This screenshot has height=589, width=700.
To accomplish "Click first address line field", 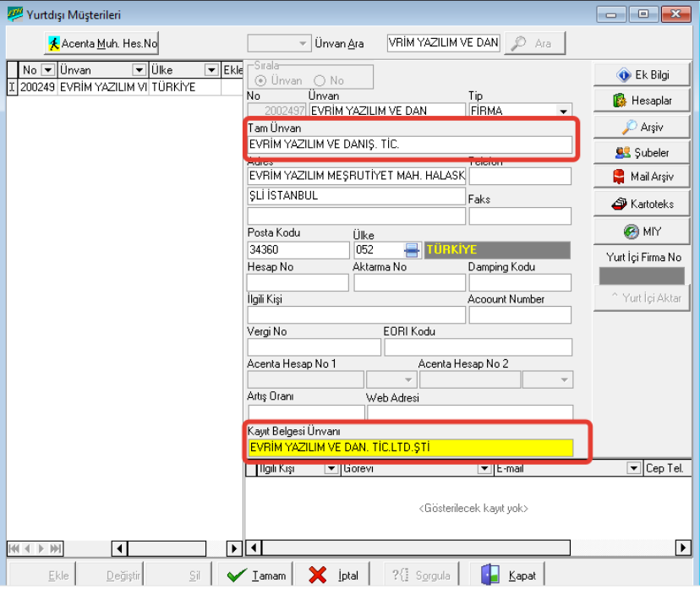I will tap(356, 176).
